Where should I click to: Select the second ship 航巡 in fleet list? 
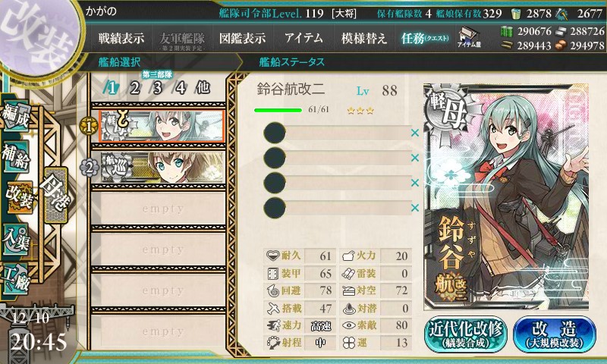pos(162,167)
